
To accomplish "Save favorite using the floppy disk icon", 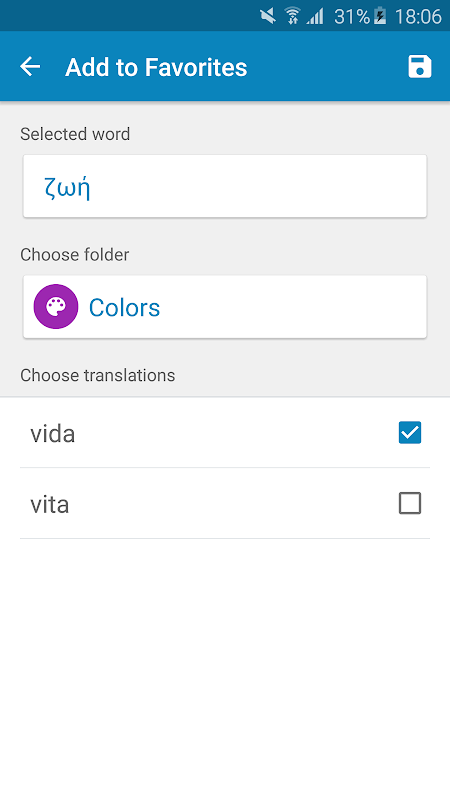I will tap(419, 67).
